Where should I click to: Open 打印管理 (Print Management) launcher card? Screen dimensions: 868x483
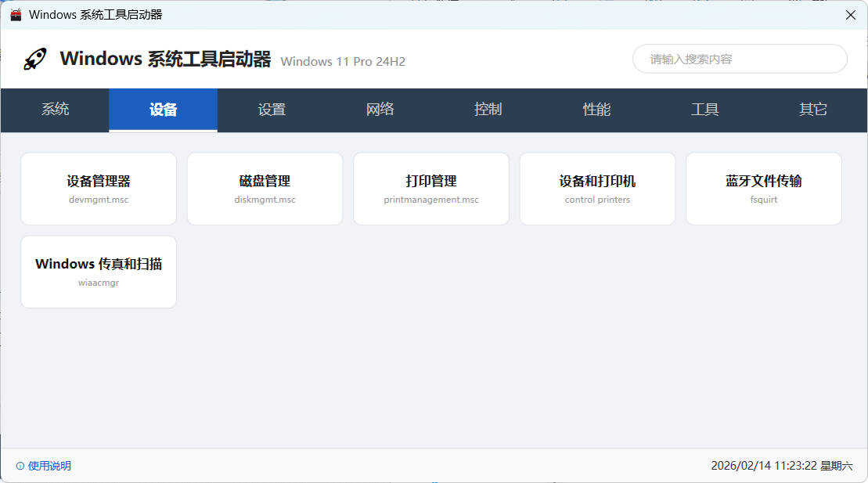[430, 188]
